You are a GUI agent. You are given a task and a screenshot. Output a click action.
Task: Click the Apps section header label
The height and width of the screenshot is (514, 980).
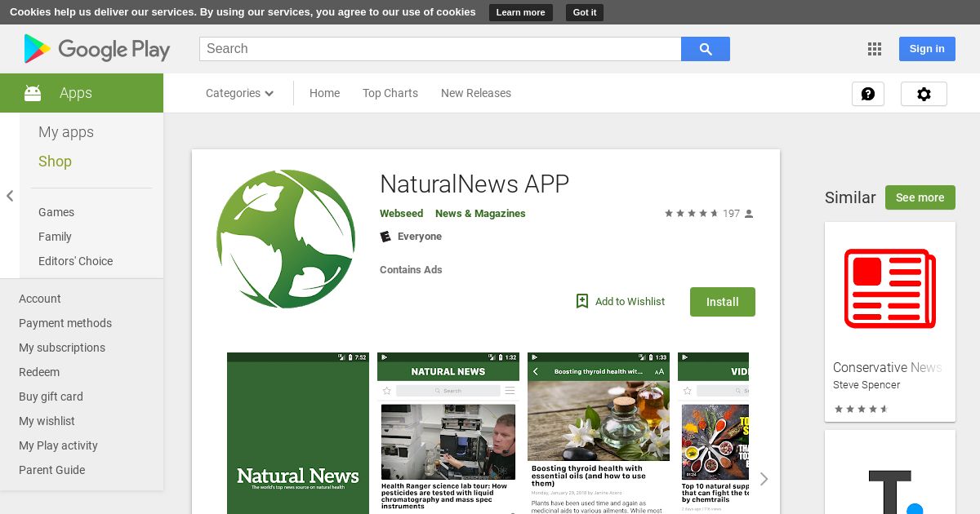76,93
